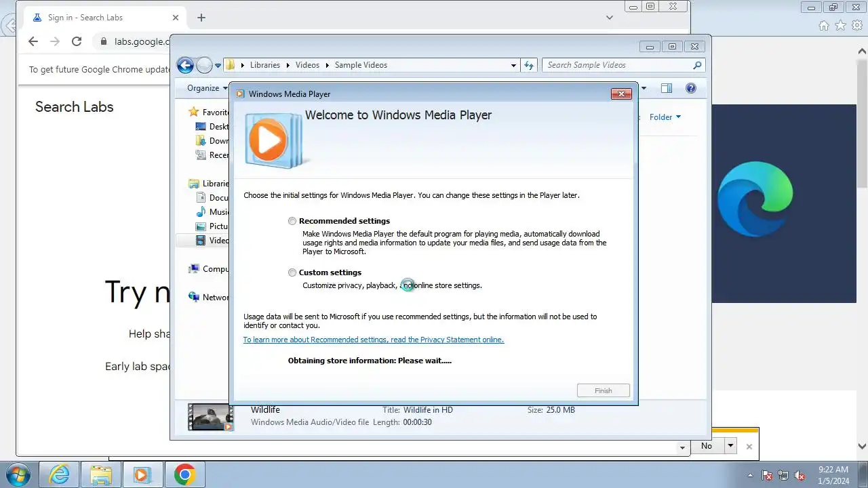Open the change-view dropdown arrow in Explorer
Viewport: 868px width, 488px height.
[x=644, y=88]
